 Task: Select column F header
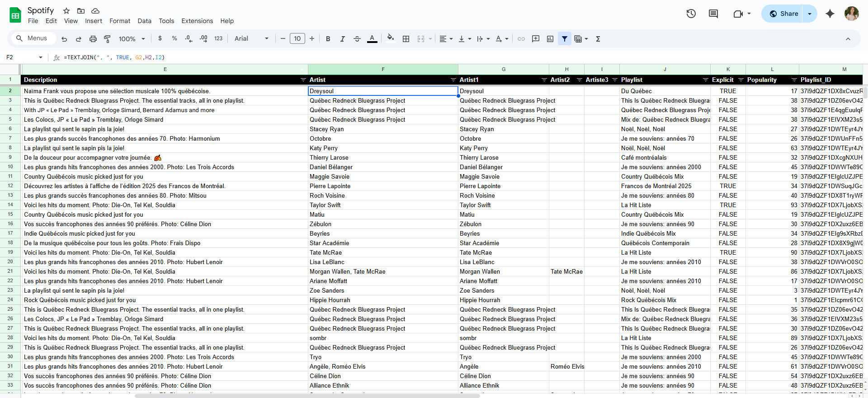click(x=383, y=69)
